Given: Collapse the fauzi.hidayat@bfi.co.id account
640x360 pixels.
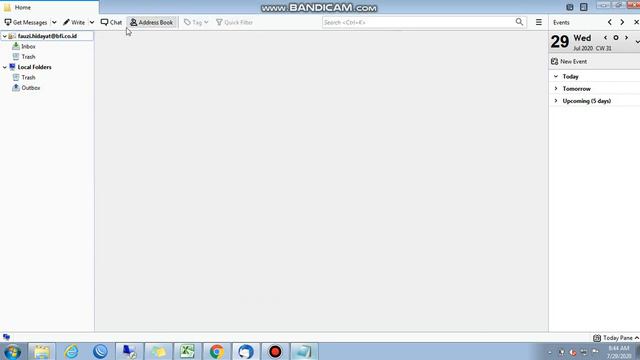Looking at the screenshot, I should (4, 36).
